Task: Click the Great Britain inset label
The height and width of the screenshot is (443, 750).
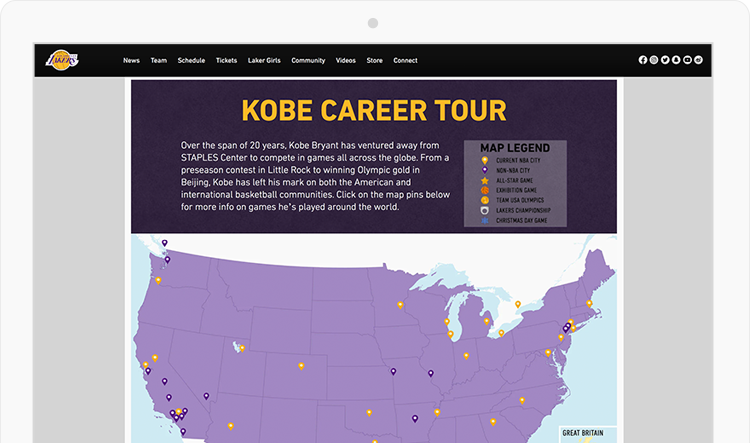Action: [583, 433]
